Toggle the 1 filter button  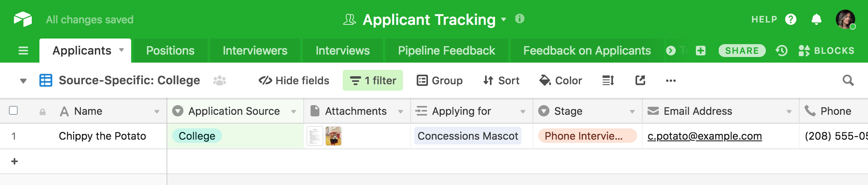pos(373,80)
